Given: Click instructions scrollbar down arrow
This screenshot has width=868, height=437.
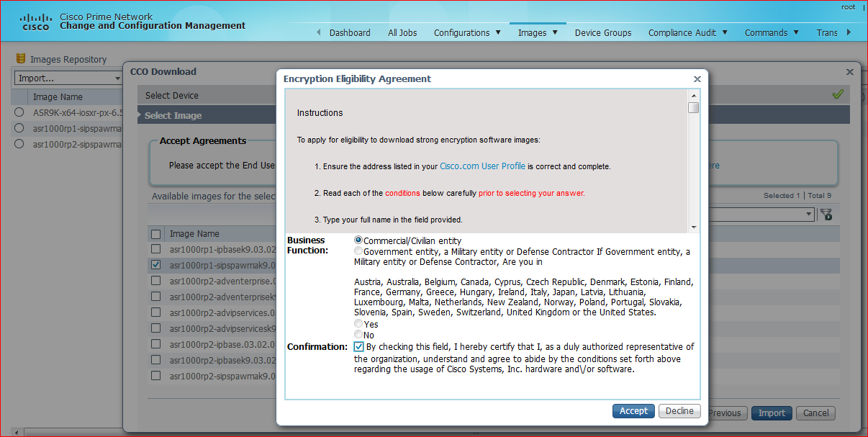Looking at the screenshot, I should click(x=694, y=227).
